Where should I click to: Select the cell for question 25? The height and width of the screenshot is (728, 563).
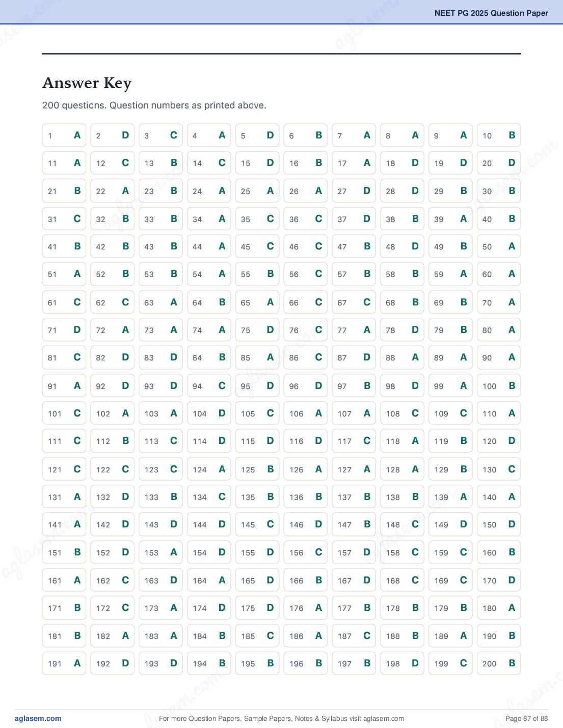257,191
